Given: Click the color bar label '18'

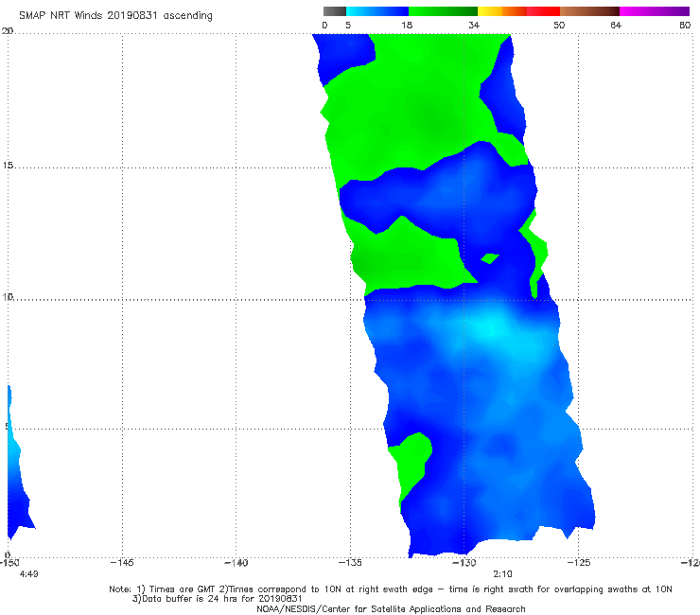Looking at the screenshot, I should tap(407, 25).
